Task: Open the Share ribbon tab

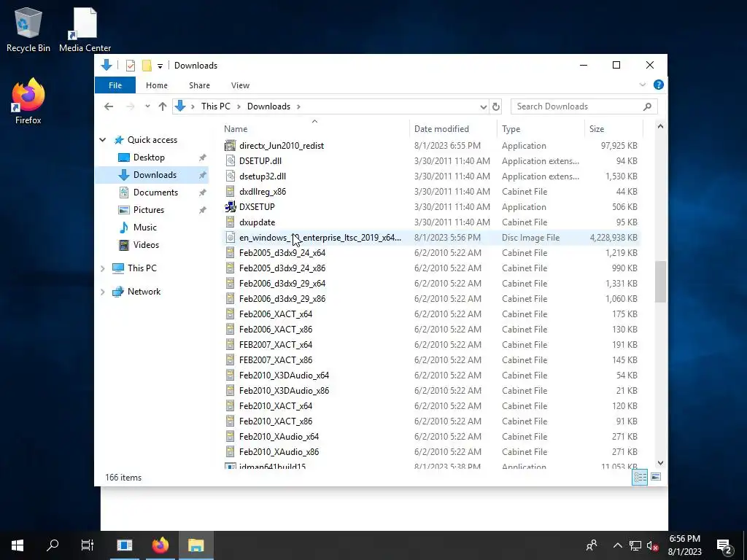Action: point(199,85)
